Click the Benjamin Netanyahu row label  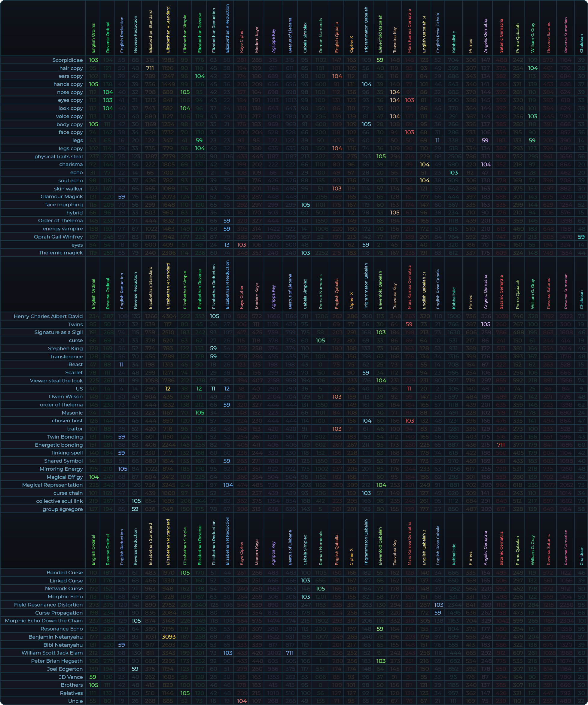55,637
